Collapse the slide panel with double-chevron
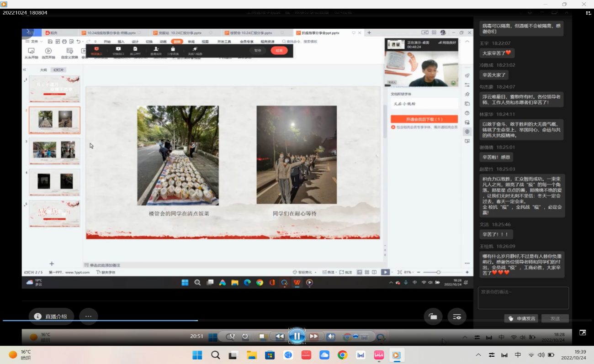594x364 pixels. [x=25, y=69]
